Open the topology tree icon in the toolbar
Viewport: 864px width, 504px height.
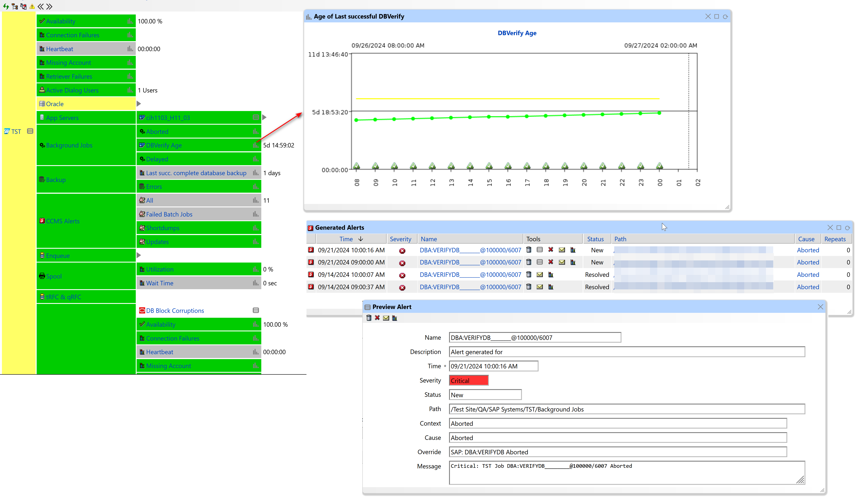click(15, 6)
